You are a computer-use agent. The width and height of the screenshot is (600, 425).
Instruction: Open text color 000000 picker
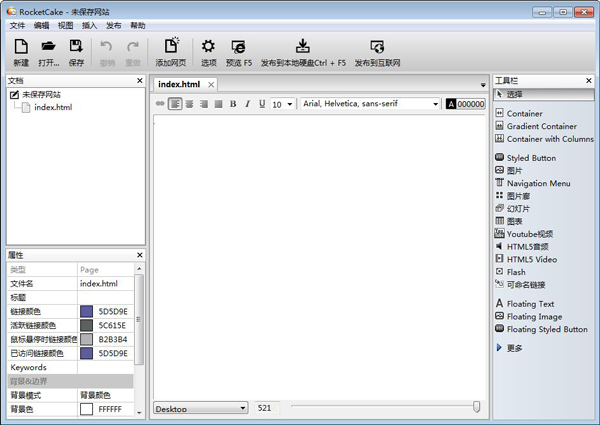pyautogui.click(x=465, y=104)
